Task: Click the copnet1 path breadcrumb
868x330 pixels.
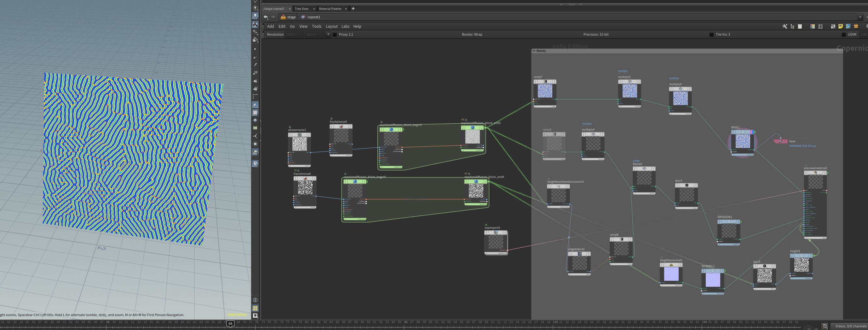Action: coord(313,17)
